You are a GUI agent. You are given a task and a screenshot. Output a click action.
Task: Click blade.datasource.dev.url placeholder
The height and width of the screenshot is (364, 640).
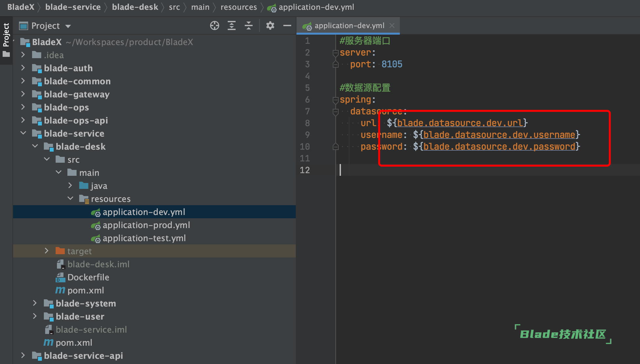(460, 123)
